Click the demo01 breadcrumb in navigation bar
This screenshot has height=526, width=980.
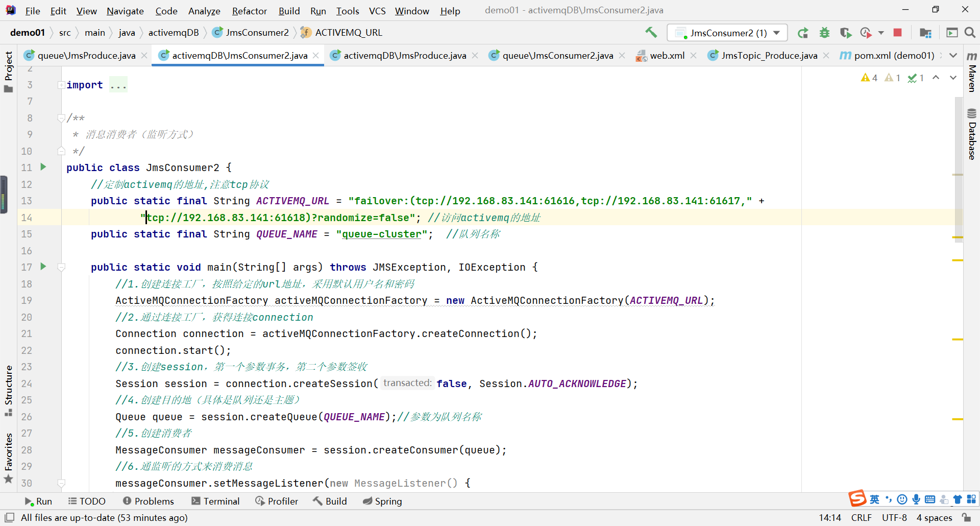[28, 33]
